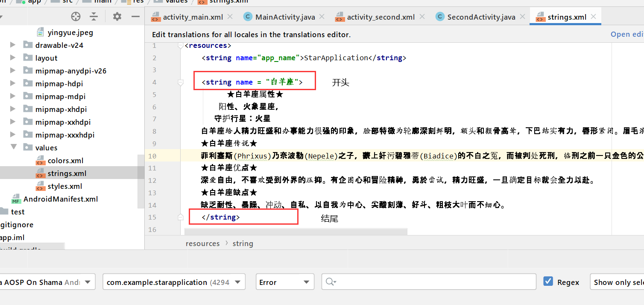644x305 pixels.
Task: Collapse all nodes in the Project tree
Action: tap(94, 16)
